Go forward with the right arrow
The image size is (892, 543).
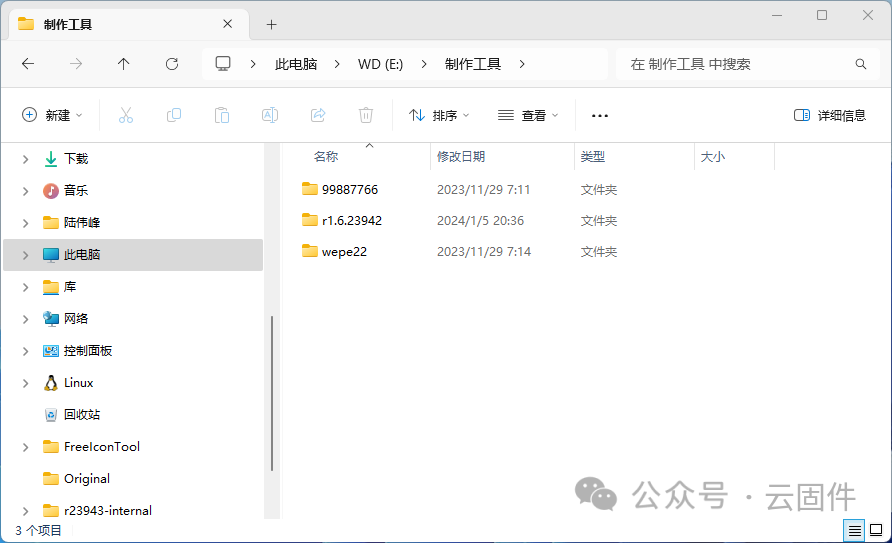pos(76,64)
